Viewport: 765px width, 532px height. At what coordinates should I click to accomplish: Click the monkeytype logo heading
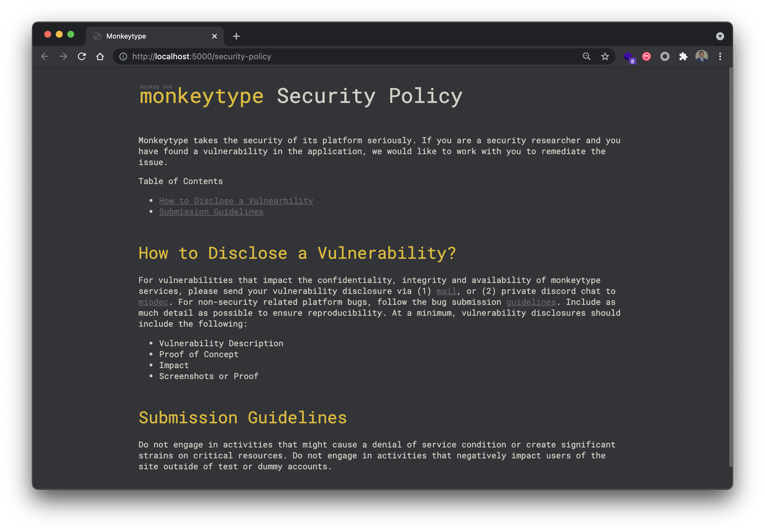click(202, 96)
